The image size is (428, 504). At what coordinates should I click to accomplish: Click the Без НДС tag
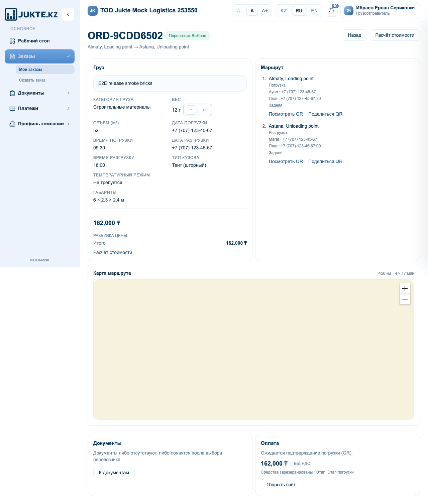coord(302,464)
